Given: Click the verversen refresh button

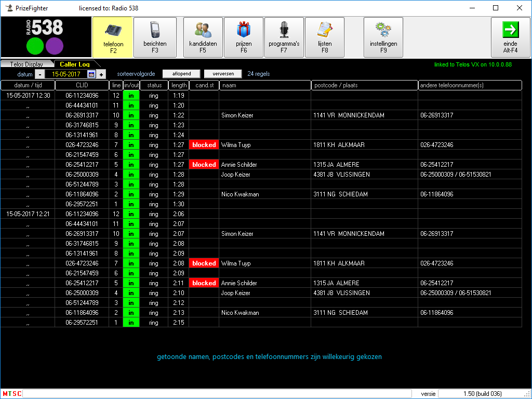Looking at the screenshot, I should (x=222, y=74).
